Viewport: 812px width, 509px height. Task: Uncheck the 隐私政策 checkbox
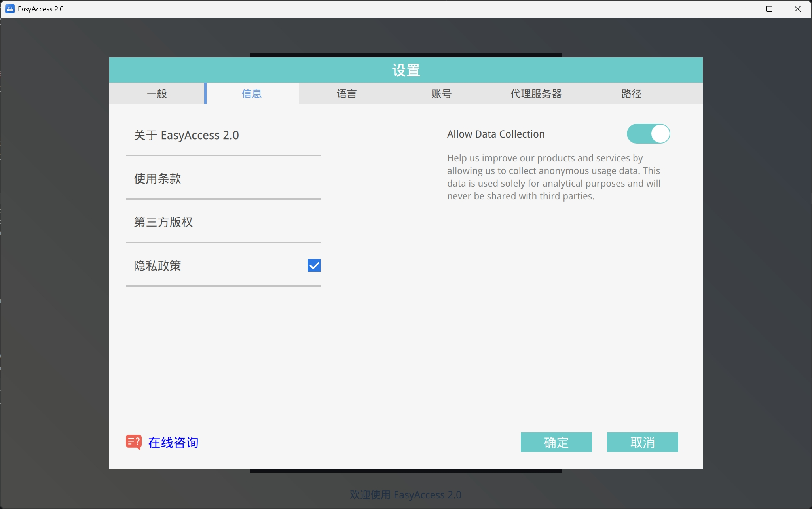(x=314, y=265)
